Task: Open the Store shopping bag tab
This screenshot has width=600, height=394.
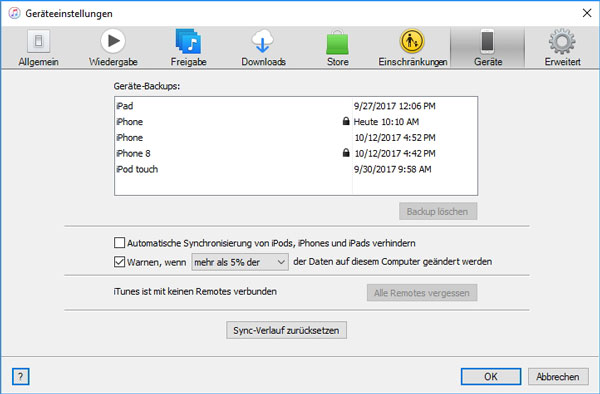Action: click(x=338, y=48)
